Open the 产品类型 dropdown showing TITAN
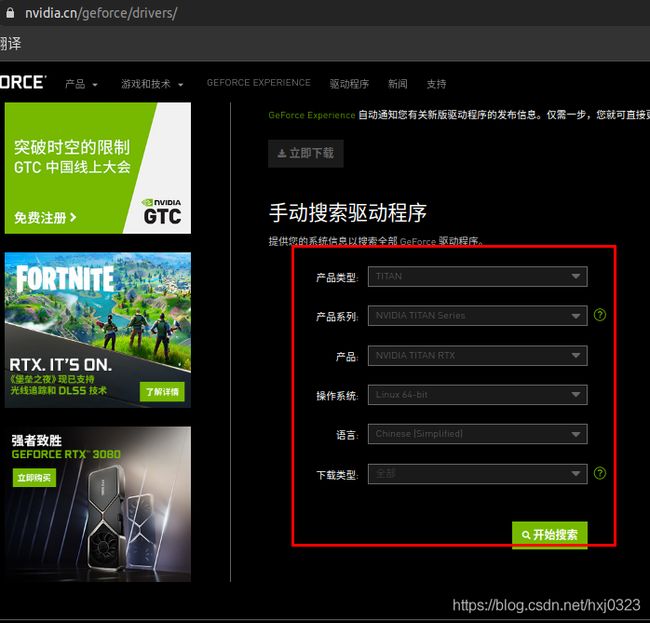The width and height of the screenshot is (650, 623). point(477,276)
